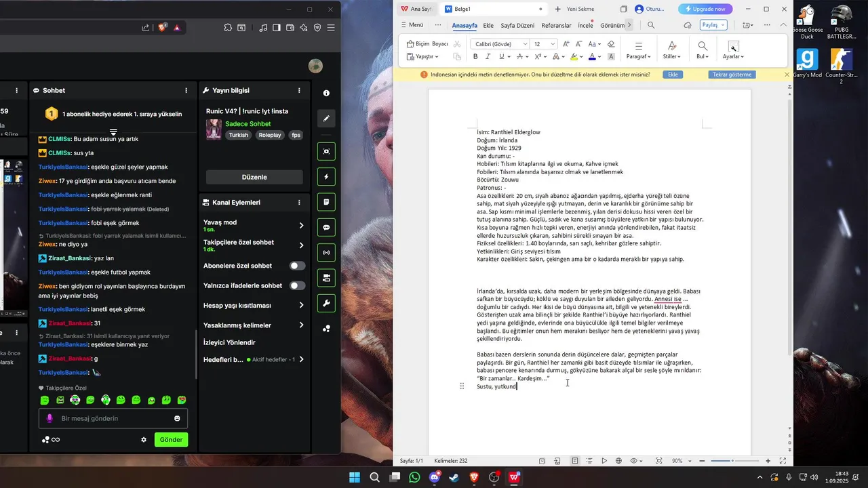Toggle Brave sidebar panel icon
868x488 pixels.
point(276,28)
